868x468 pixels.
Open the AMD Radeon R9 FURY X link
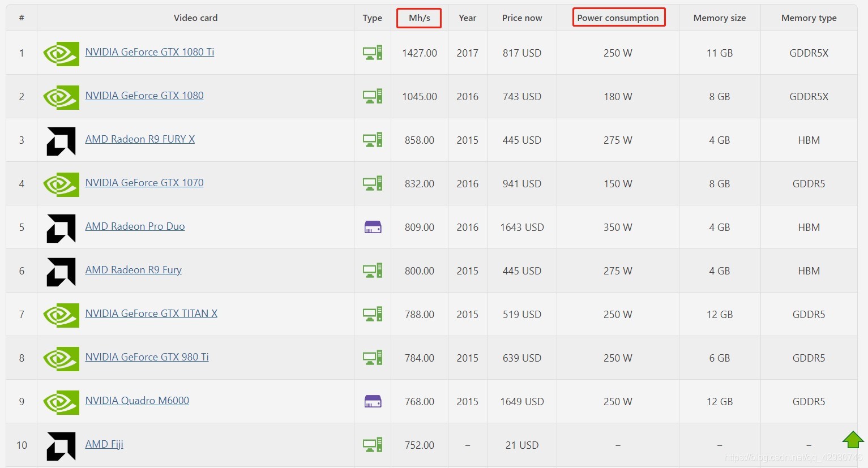[140, 139]
